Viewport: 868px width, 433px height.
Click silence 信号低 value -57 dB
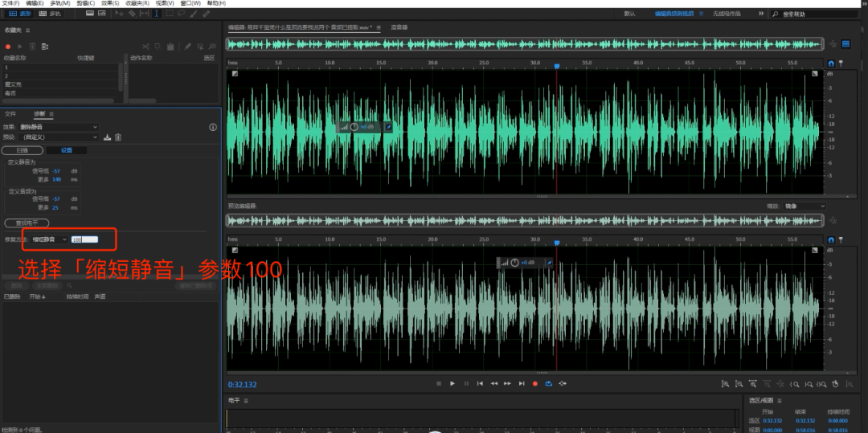click(x=56, y=171)
